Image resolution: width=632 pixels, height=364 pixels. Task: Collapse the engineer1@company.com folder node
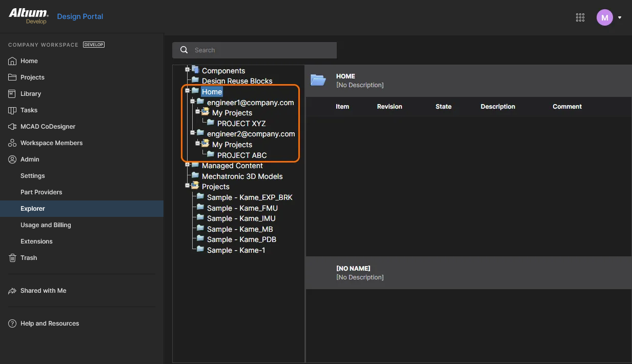tap(193, 102)
